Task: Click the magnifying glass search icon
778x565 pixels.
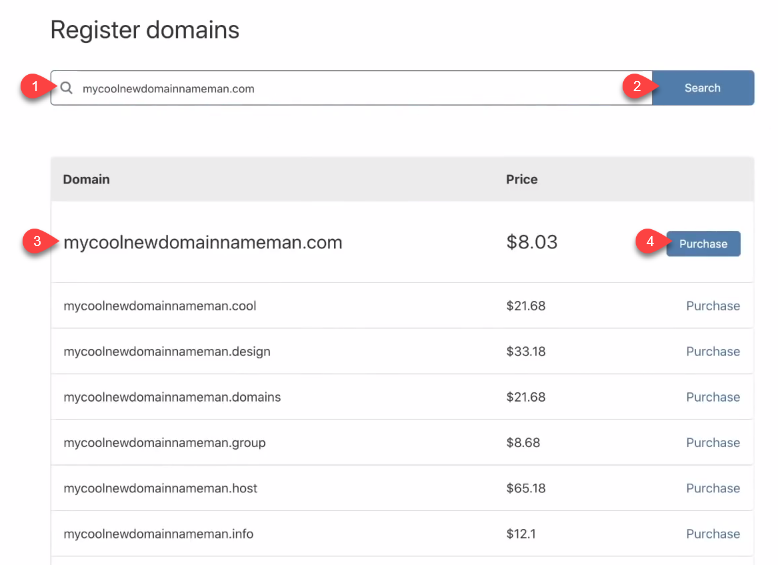Action: coord(67,88)
